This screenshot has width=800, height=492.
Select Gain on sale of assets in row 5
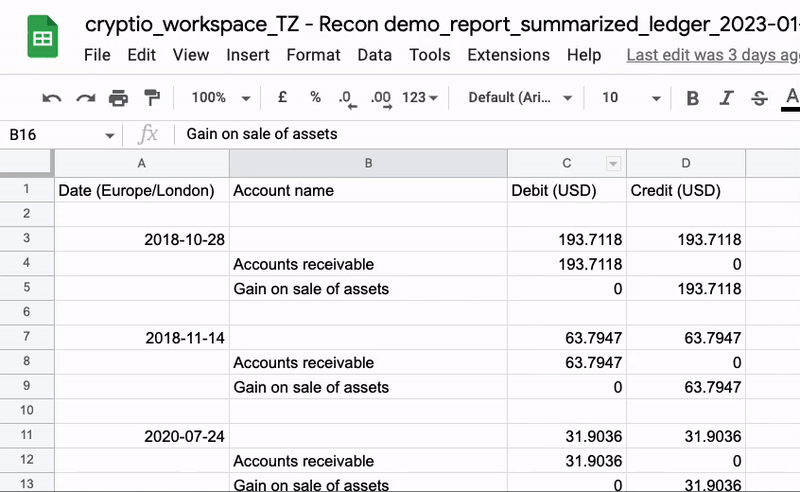pos(368,288)
